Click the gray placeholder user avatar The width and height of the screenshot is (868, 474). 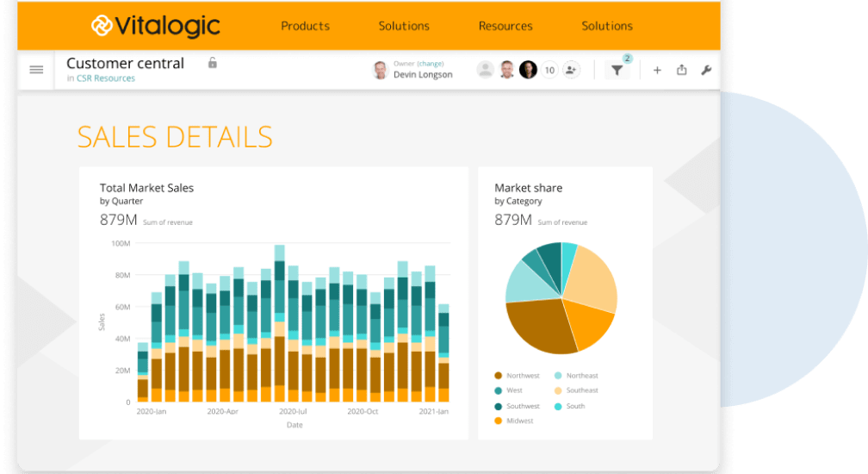click(486, 70)
